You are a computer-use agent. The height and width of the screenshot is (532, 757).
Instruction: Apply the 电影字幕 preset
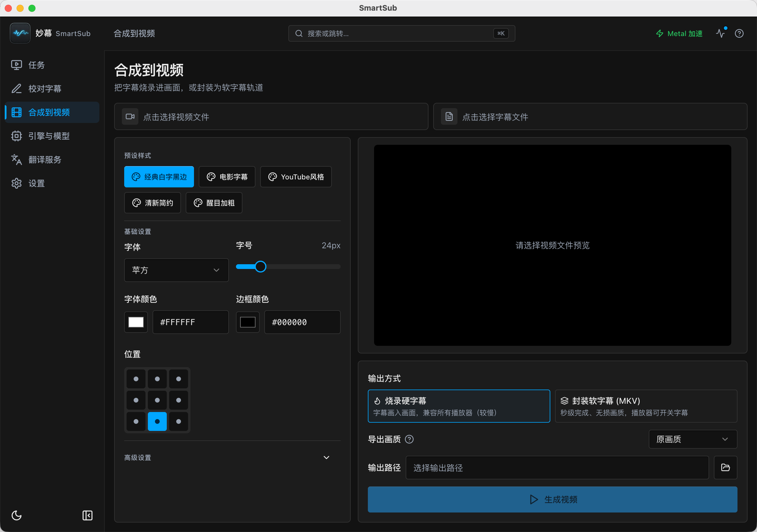click(227, 177)
